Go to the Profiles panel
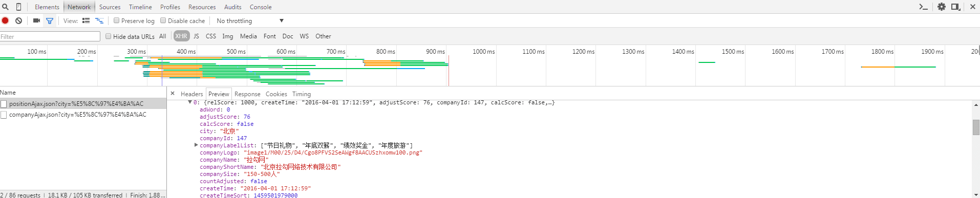 coord(170,7)
